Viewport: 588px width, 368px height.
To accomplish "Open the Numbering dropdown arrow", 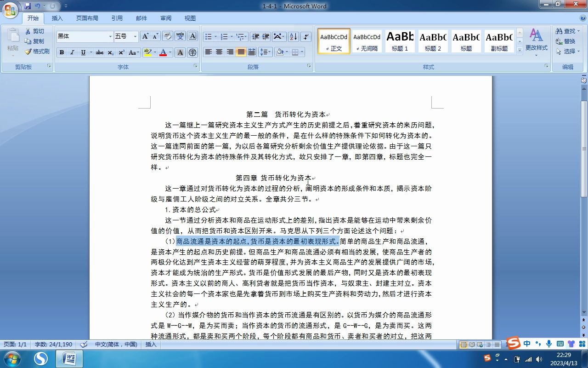I will 232,36.
